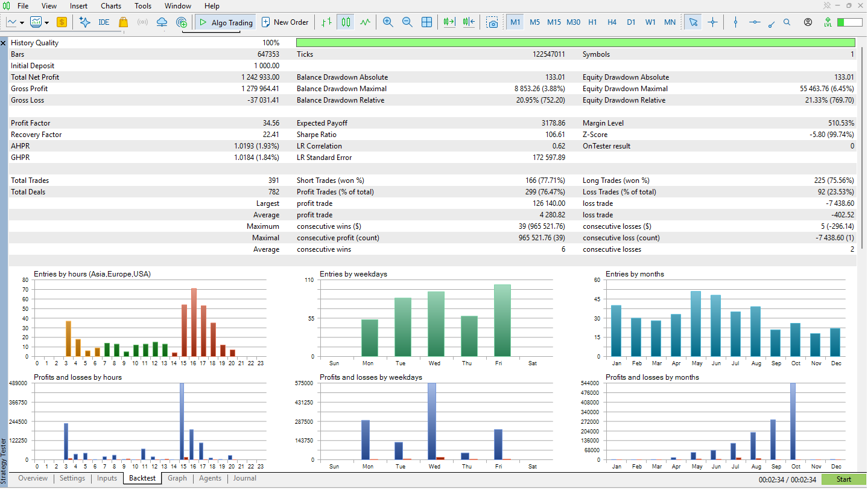
Task: Switch to the Inputs tab
Action: point(107,478)
